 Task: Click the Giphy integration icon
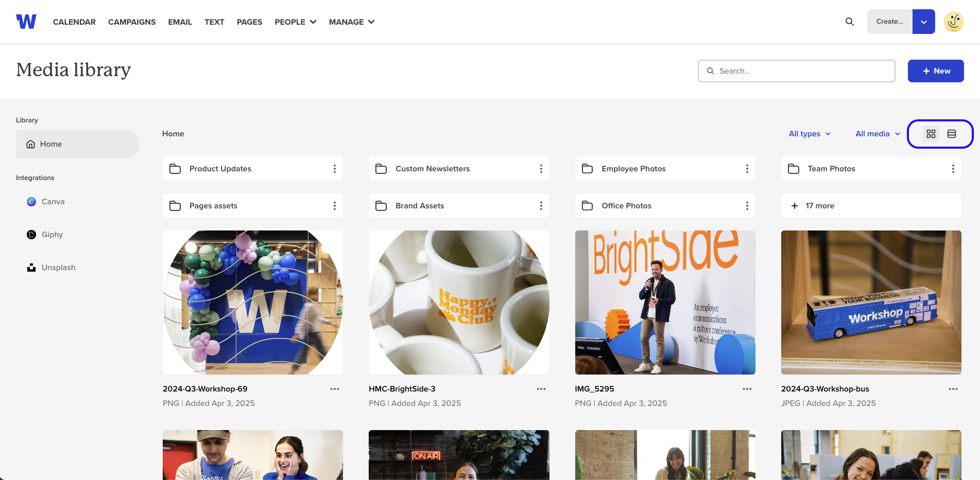pyautogui.click(x=31, y=235)
